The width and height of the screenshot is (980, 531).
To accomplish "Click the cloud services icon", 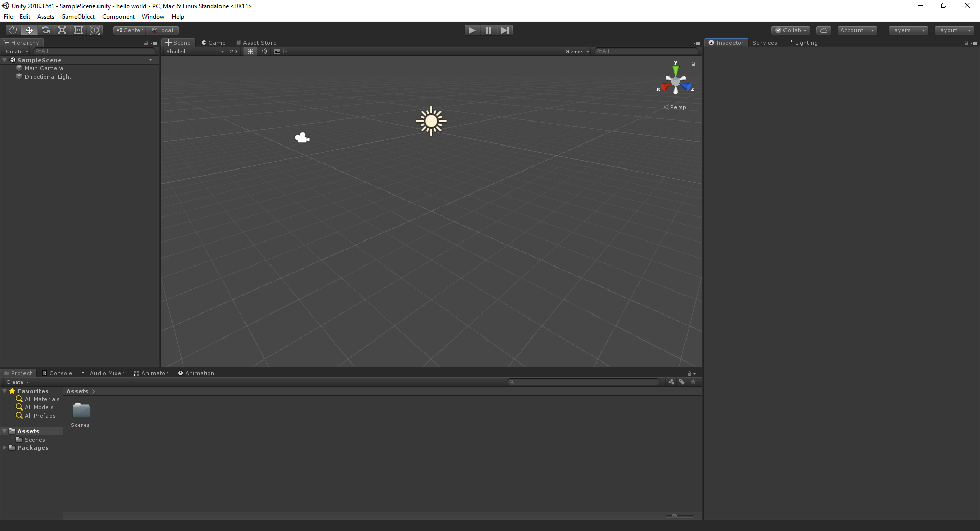I will (x=824, y=30).
